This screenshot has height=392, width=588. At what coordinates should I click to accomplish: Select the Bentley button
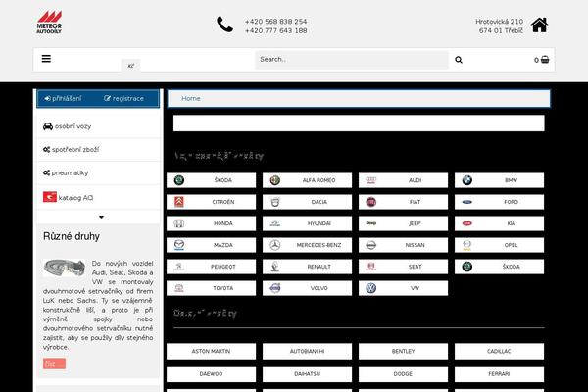click(x=403, y=351)
